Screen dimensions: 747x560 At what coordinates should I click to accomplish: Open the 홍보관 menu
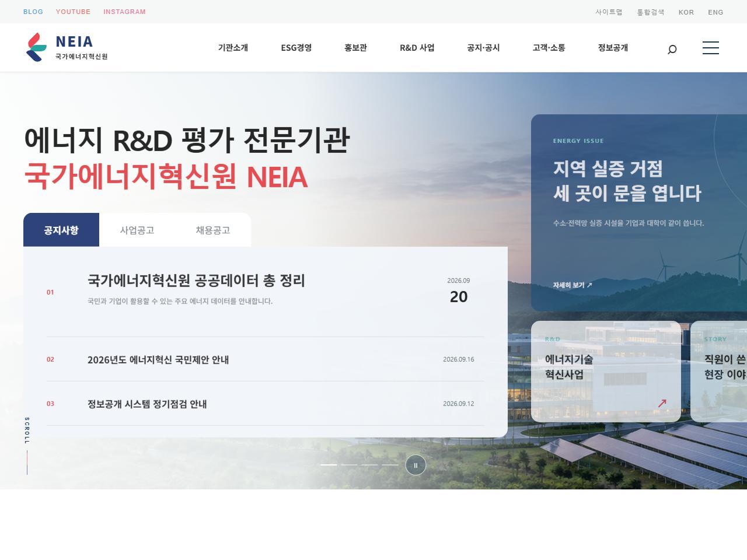[355, 48]
